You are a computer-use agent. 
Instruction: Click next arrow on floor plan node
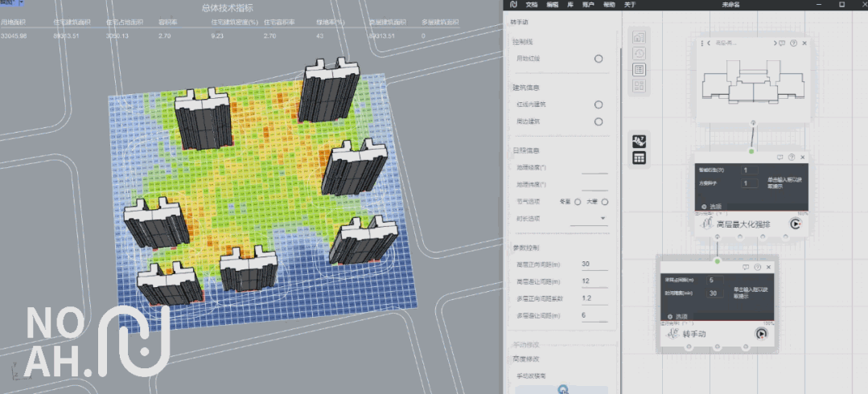[774, 43]
